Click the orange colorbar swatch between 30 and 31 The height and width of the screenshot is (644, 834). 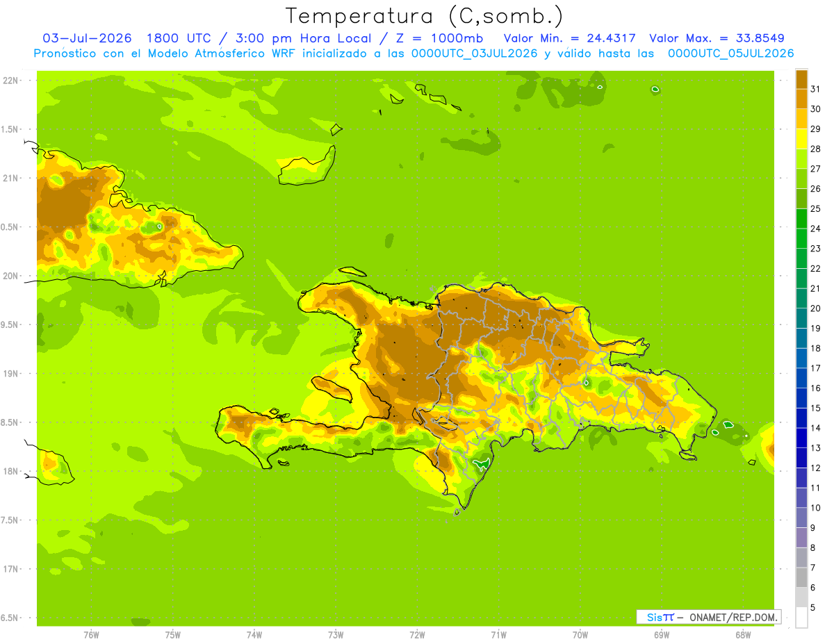point(801,99)
